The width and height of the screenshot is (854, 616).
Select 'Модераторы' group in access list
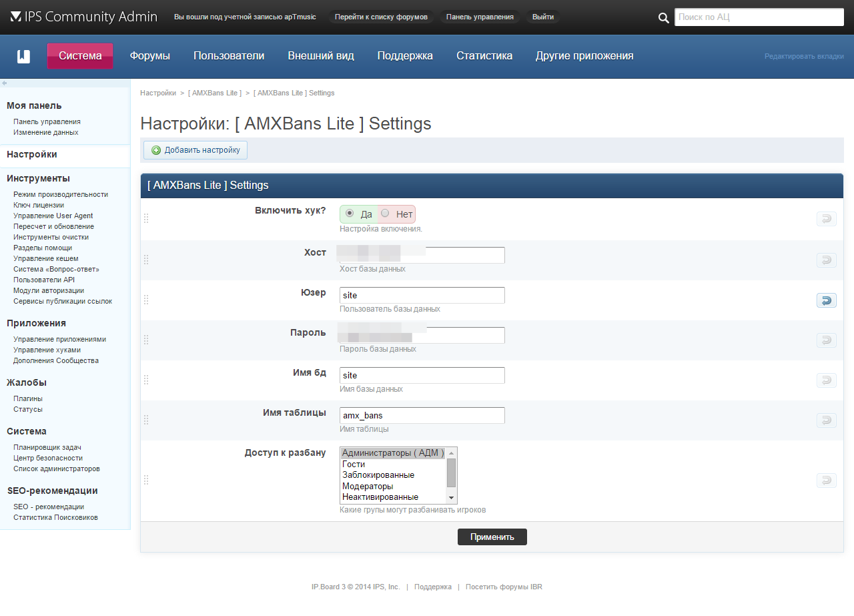[x=393, y=486]
